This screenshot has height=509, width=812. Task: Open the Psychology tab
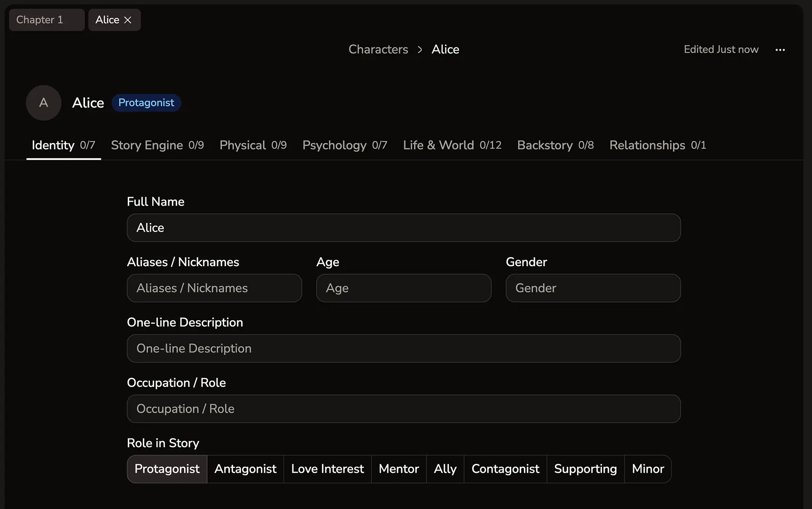pyautogui.click(x=344, y=145)
